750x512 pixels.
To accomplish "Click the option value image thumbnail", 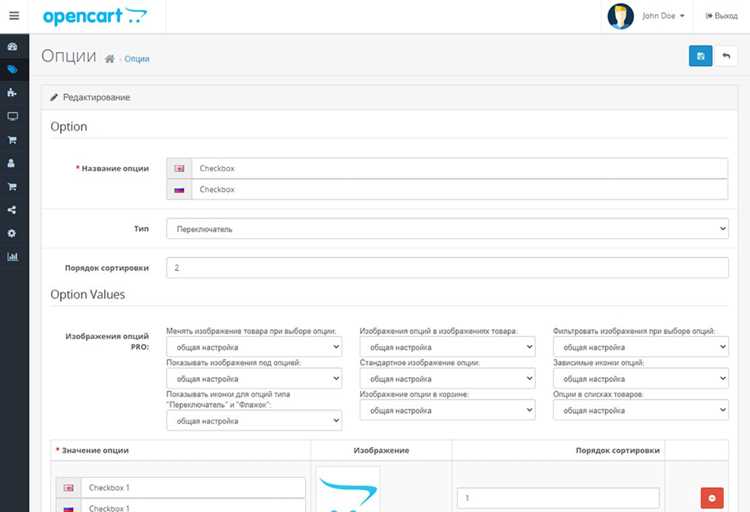I will (x=348, y=489).
